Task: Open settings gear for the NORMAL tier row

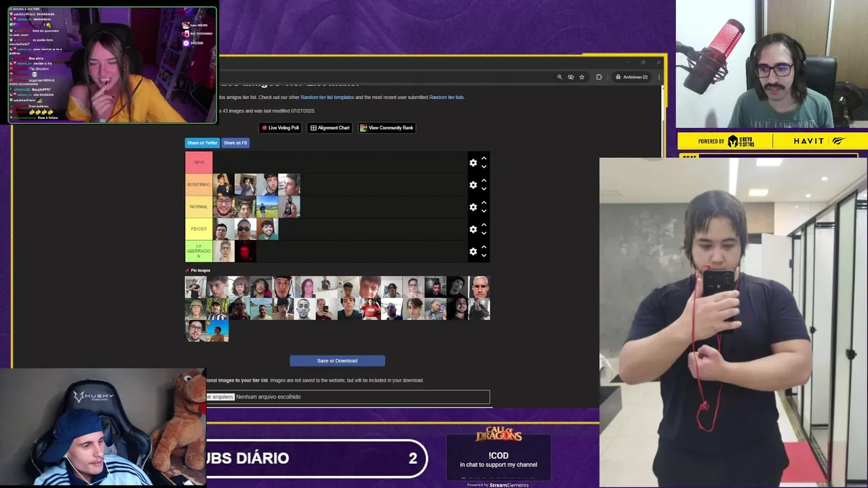Action: coord(473,207)
